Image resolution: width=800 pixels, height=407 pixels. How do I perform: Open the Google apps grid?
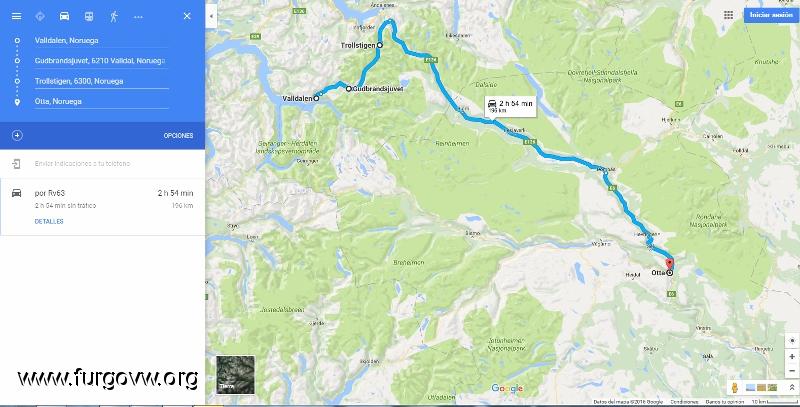pyautogui.click(x=729, y=15)
